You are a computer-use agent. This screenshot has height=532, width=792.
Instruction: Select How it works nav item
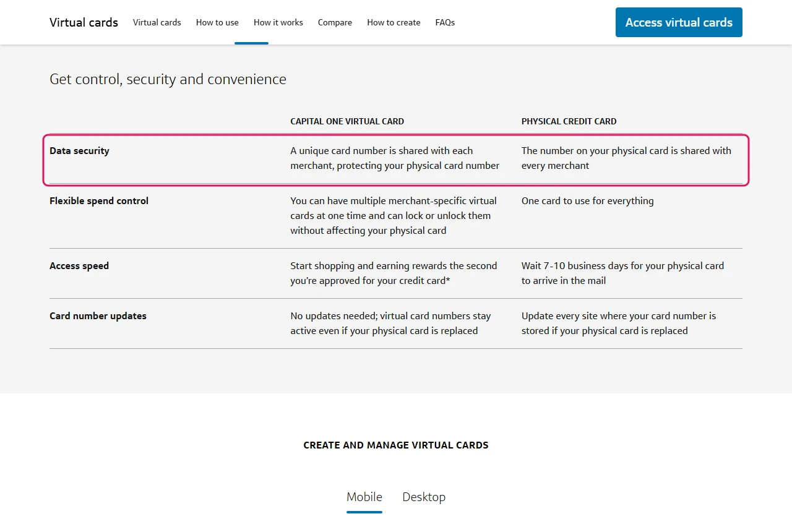(x=278, y=22)
